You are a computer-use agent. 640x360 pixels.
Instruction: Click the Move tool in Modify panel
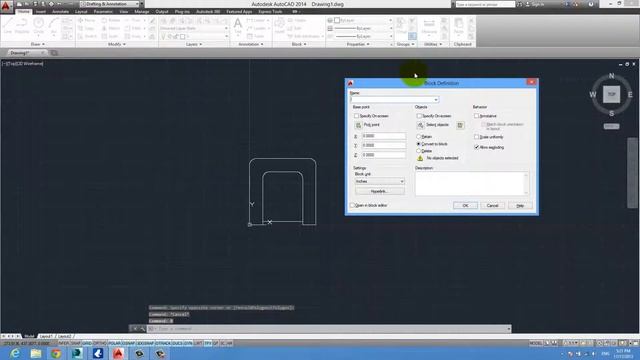(87, 20)
